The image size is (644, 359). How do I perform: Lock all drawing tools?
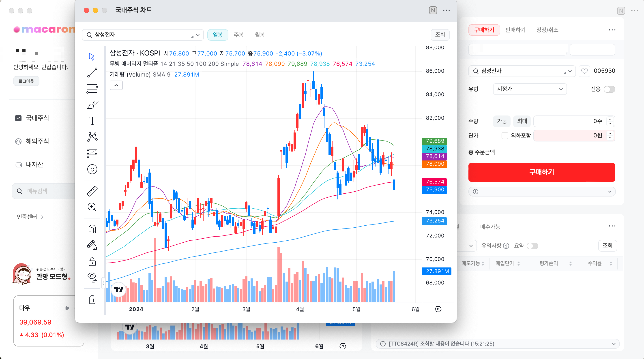pos(92,262)
